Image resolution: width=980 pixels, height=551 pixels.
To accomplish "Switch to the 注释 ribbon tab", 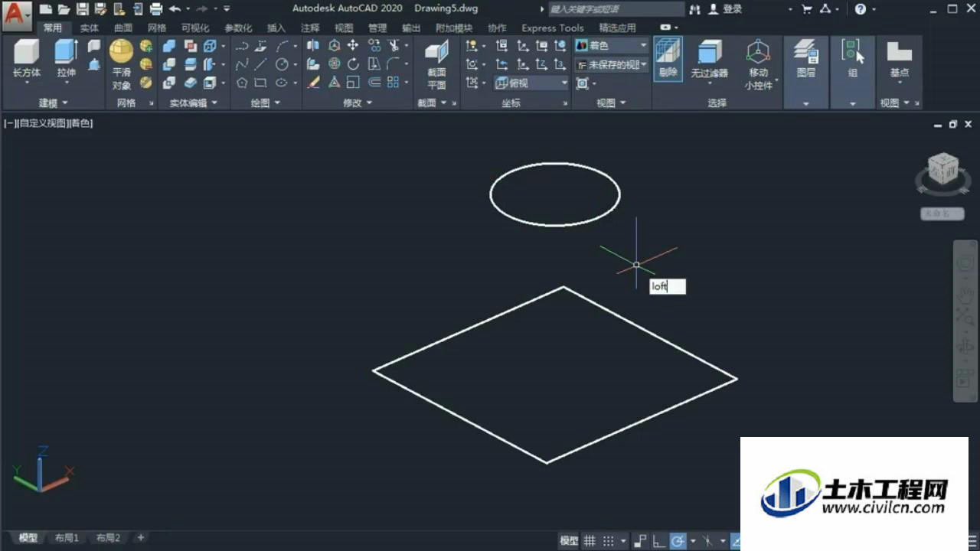I will (310, 28).
